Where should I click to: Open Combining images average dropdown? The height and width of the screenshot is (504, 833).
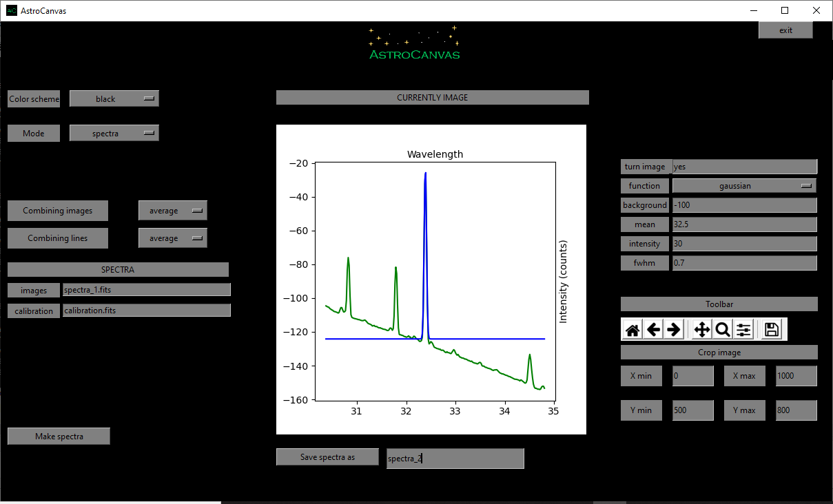(173, 211)
